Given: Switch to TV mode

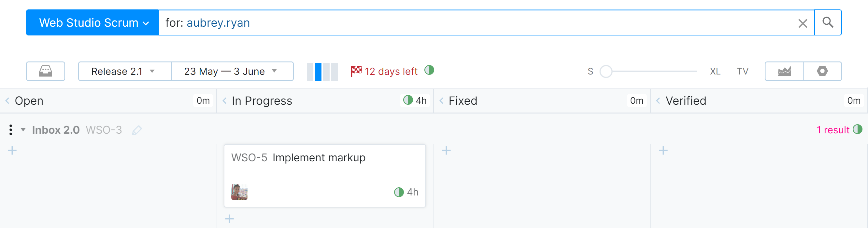Looking at the screenshot, I should tap(742, 71).
